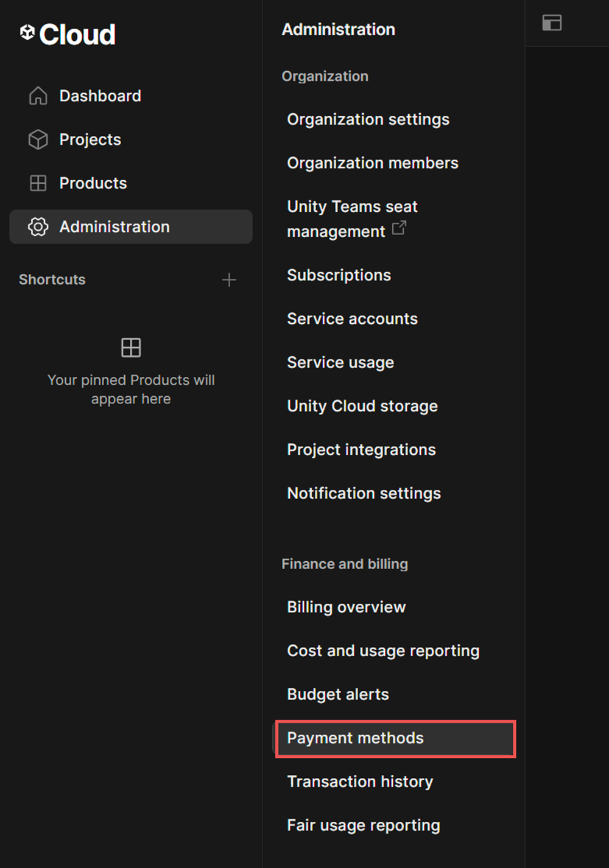Image resolution: width=609 pixels, height=868 pixels.
Task: Click the Products grid icon
Action: click(37, 183)
